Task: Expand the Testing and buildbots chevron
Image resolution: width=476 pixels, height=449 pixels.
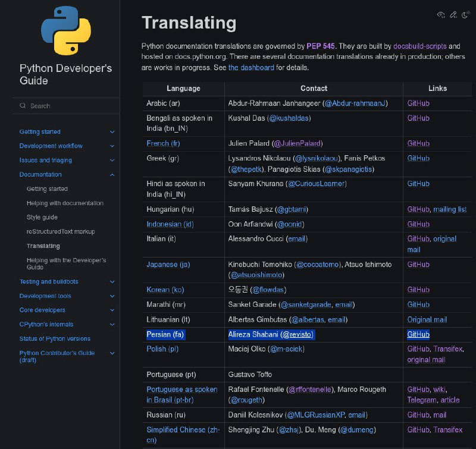Action: click(x=112, y=282)
